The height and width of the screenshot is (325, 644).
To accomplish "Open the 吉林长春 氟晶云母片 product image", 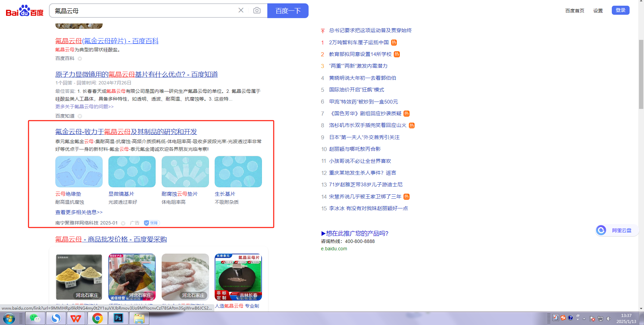I will (x=238, y=277).
